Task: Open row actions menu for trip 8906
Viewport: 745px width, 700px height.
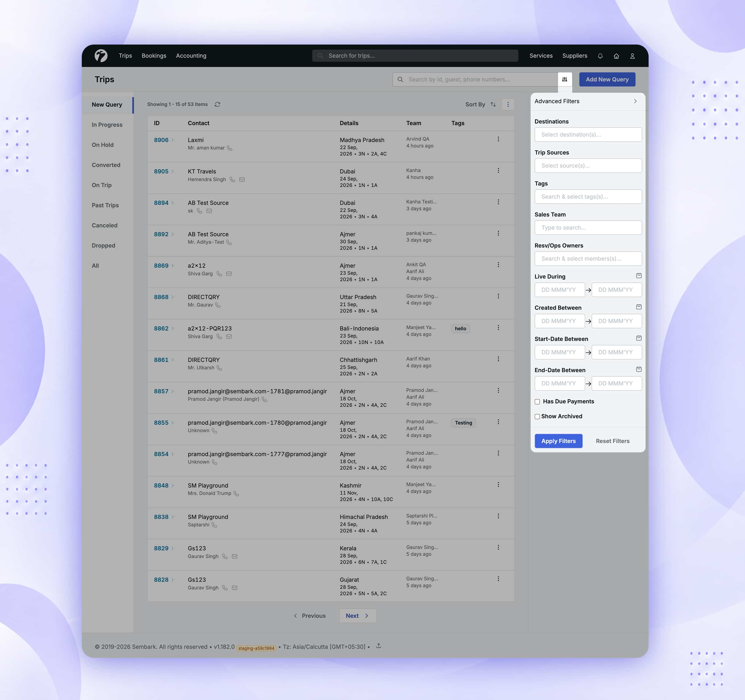Action: [498, 139]
